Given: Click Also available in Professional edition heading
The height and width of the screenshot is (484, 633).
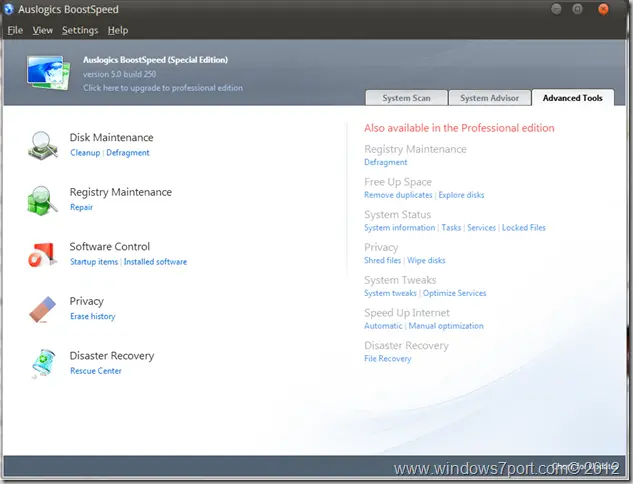Looking at the screenshot, I should pos(459,128).
